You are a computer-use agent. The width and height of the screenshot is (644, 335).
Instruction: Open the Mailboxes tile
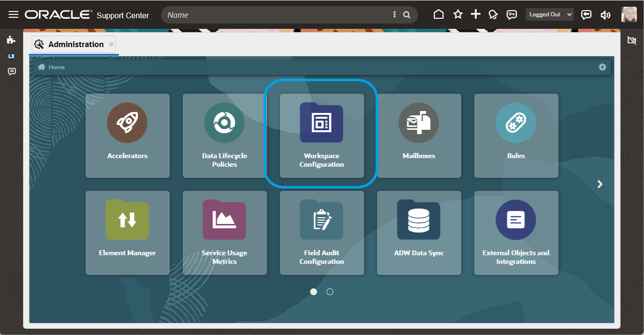[x=419, y=136]
